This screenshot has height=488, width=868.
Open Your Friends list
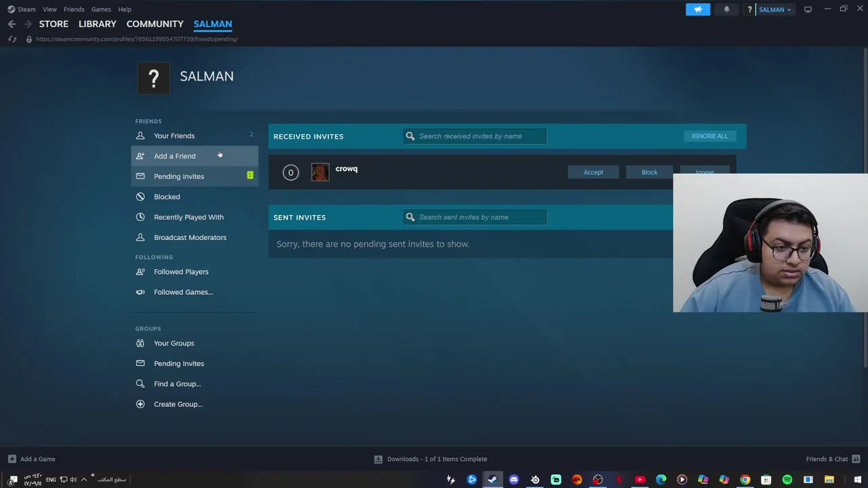point(195,136)
